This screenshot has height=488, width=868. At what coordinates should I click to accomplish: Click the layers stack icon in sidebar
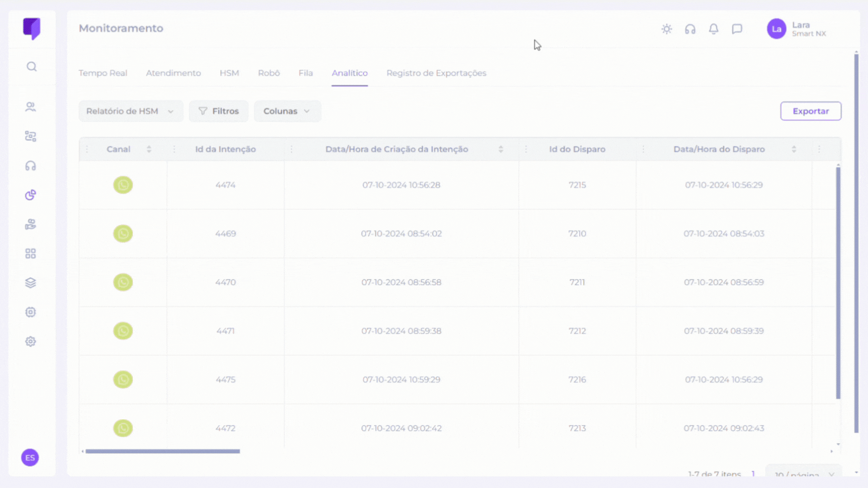click(x=30, y=283)
